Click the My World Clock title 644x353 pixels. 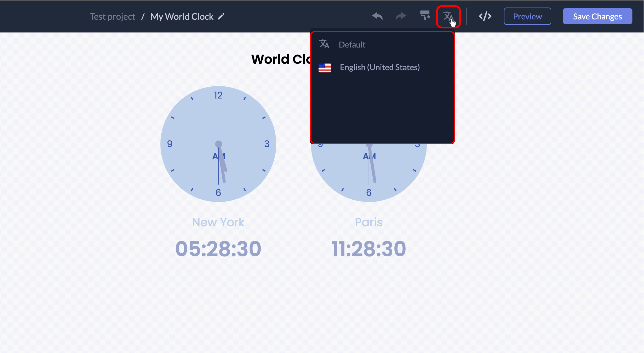182,17
